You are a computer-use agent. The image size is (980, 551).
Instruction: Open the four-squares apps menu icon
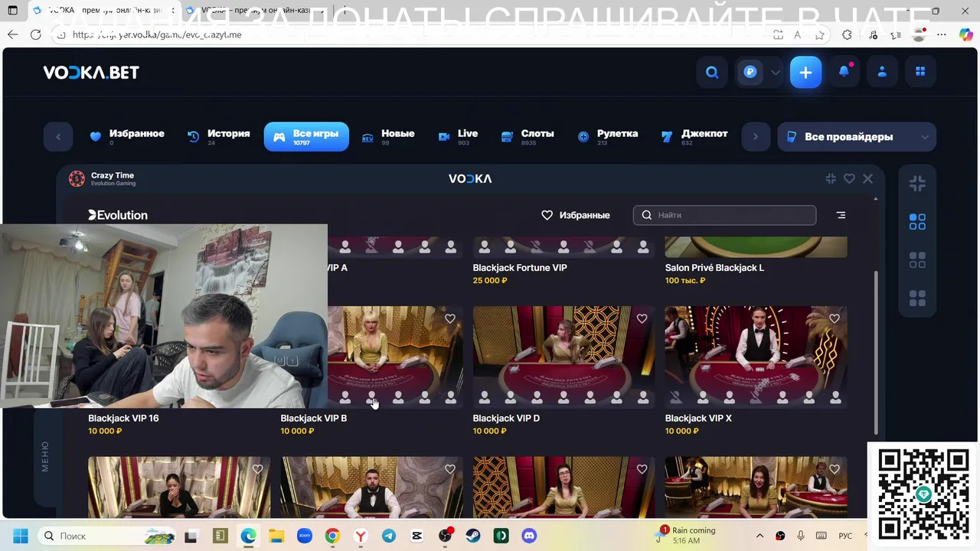coord(920,72)
